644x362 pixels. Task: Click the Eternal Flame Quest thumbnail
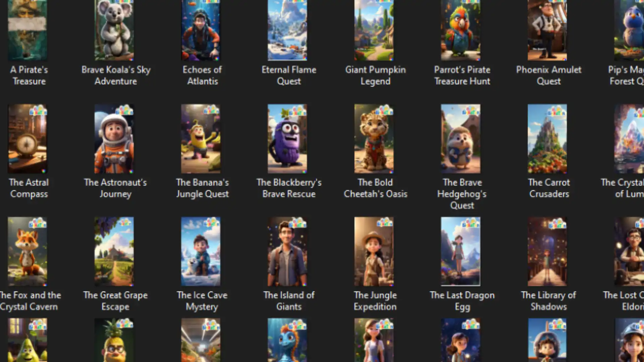click(287, 30)
